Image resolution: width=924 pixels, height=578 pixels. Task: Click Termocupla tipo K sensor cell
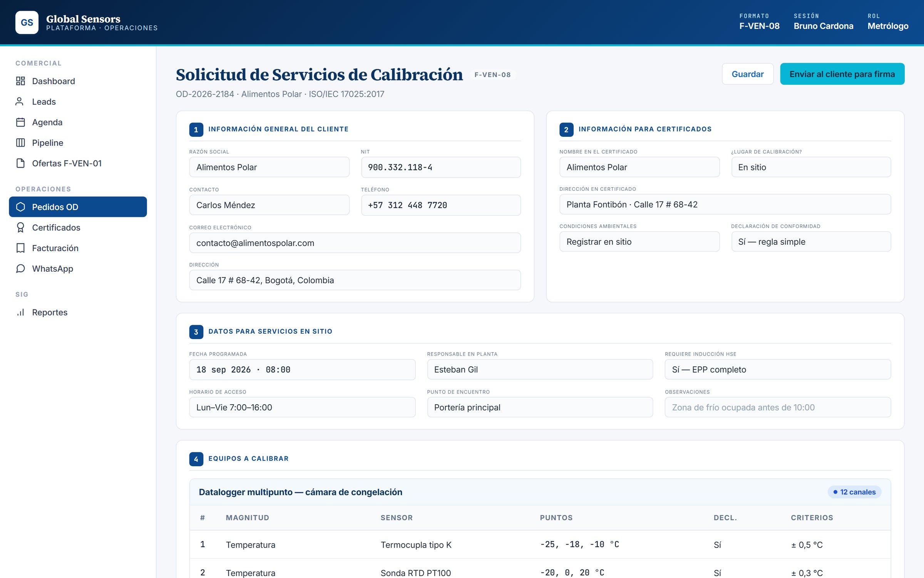[x=416, y=545]
